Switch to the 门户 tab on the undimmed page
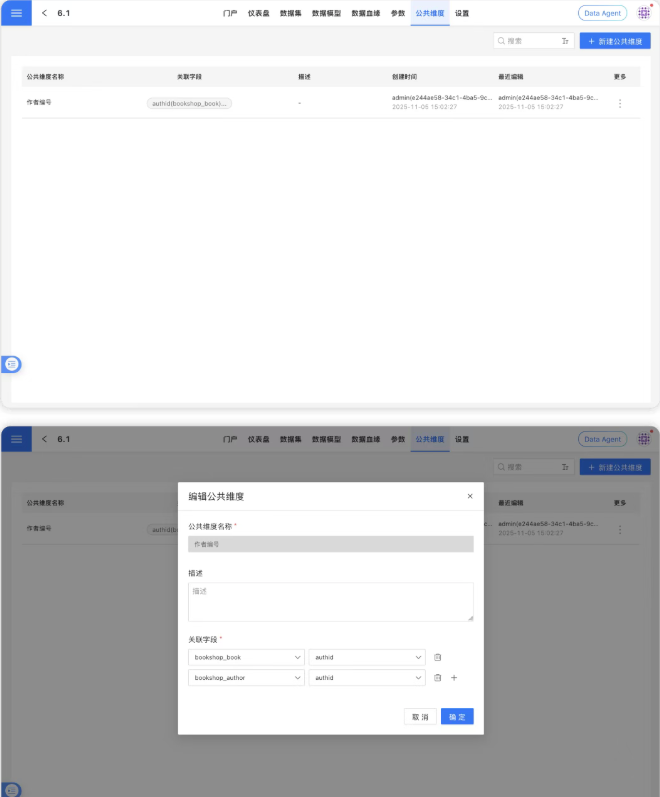Viewport: 660px width, 797px height. [x=230, y=13]
